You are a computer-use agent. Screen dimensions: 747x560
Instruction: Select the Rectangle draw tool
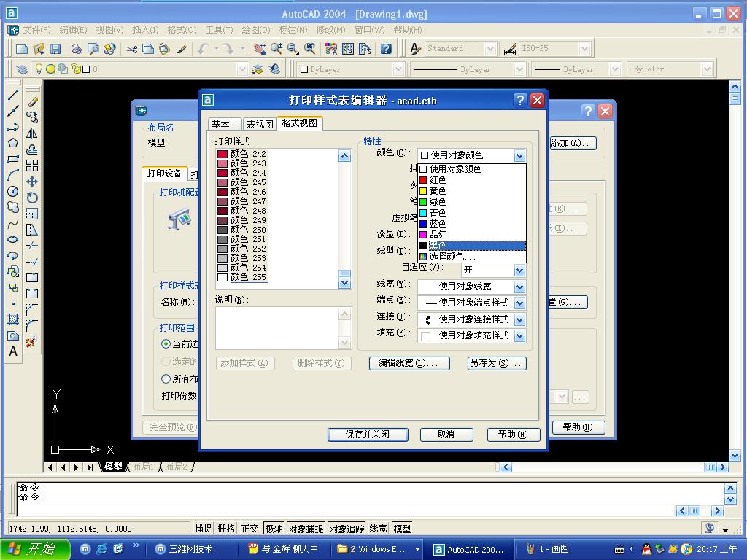[13, 159]
